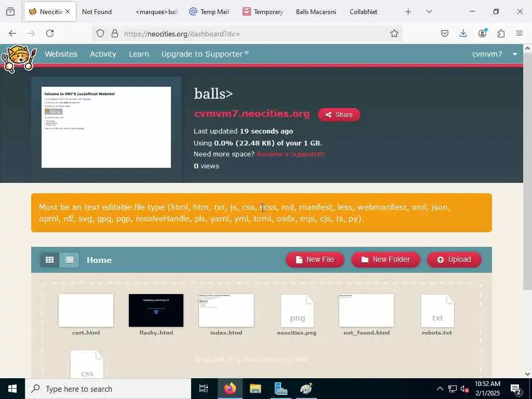This screenshot has width=532, height=399.
Task: Click the Home breadcrumb link
Action: 99,260
